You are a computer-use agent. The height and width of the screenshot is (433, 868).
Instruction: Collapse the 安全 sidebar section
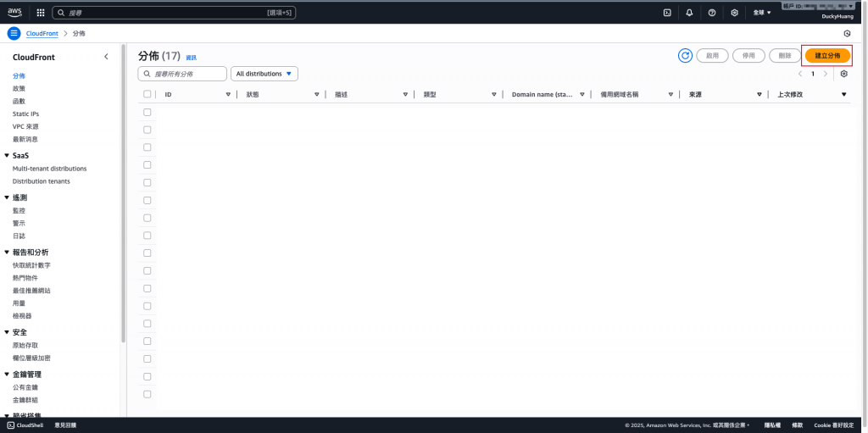pos(7,332)
